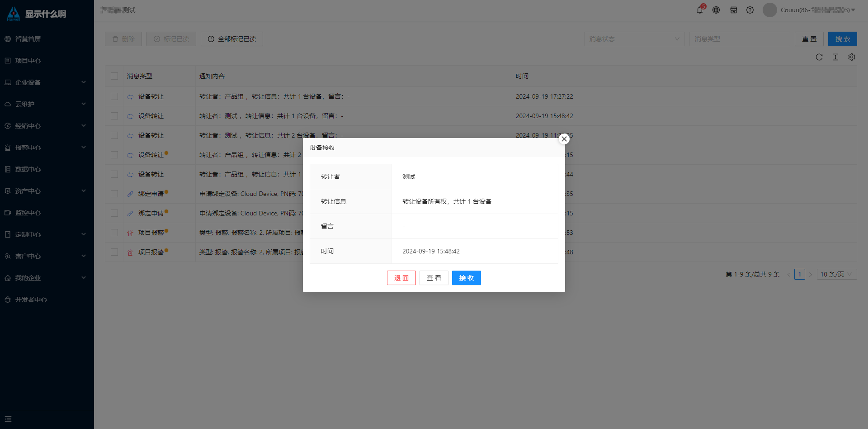Viewport: 868px width, 429px height.
Task: Go to next page arrow
Action: pyautogui.click(x=811, y=274)
